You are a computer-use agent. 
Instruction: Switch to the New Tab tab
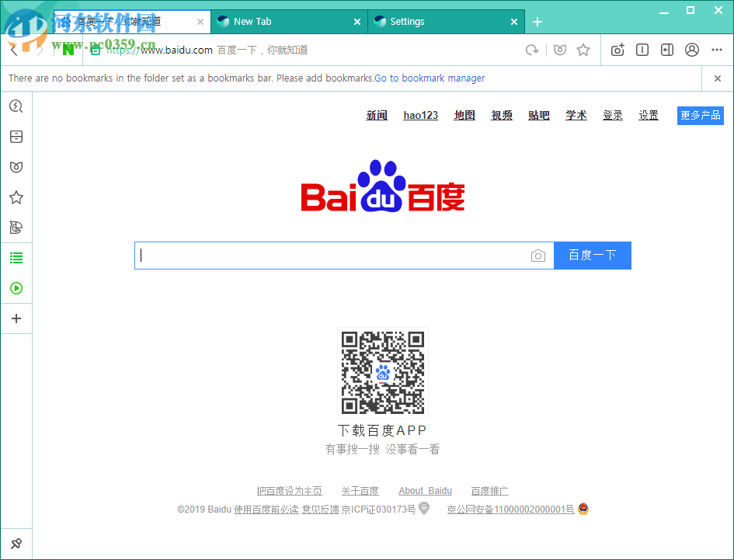coord(289,22)
